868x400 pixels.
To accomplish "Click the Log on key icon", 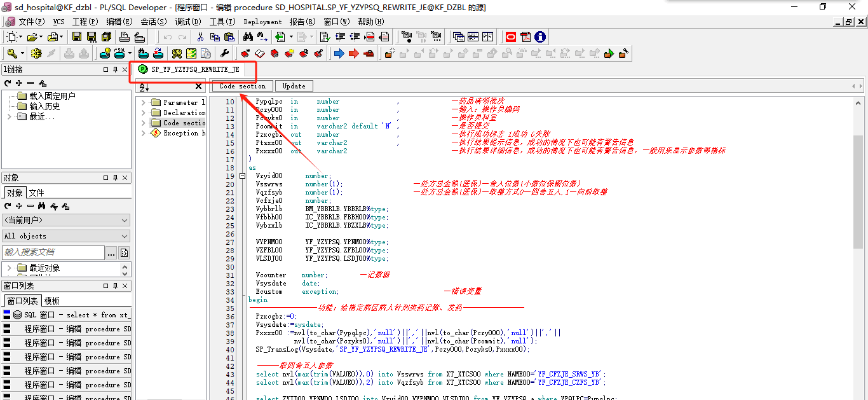I will pyautogui.click(x=12, y=53).
